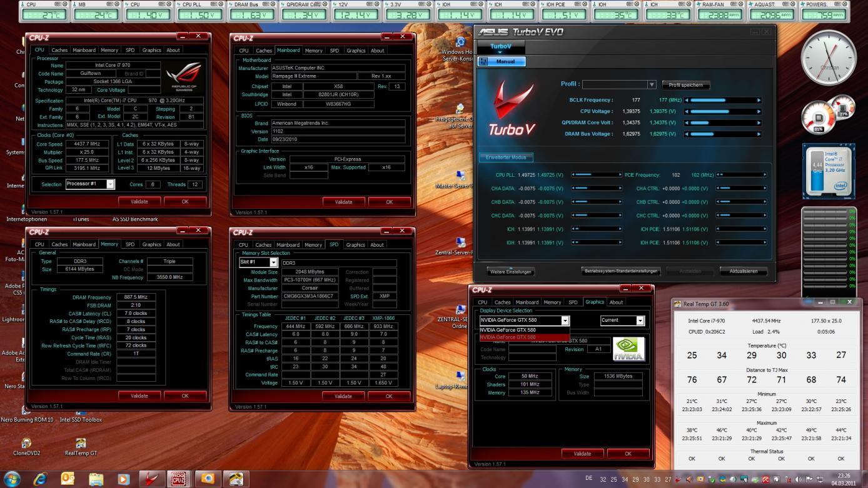Image resolution: width=868 pixels, height=488 pixels.
Task: Click Betriebssystem-Standardeinstellungen button
Action: [621, 271]
